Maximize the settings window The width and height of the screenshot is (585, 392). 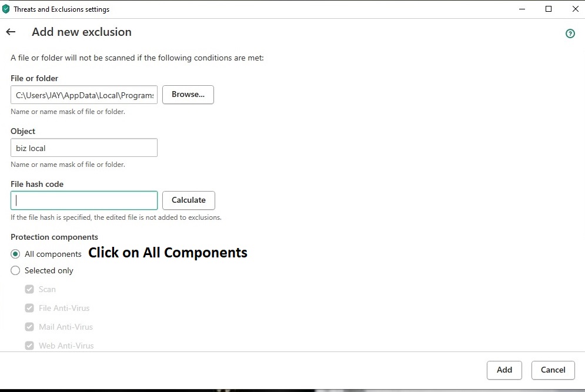549,9
